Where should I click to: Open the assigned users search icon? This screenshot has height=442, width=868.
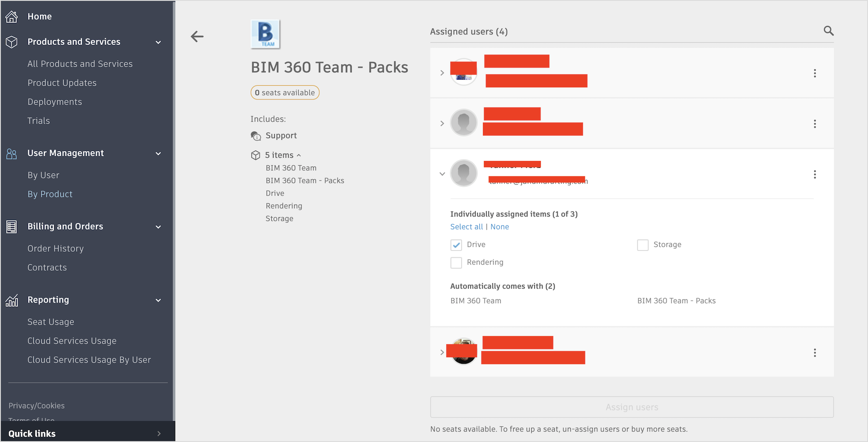[828, 31]
